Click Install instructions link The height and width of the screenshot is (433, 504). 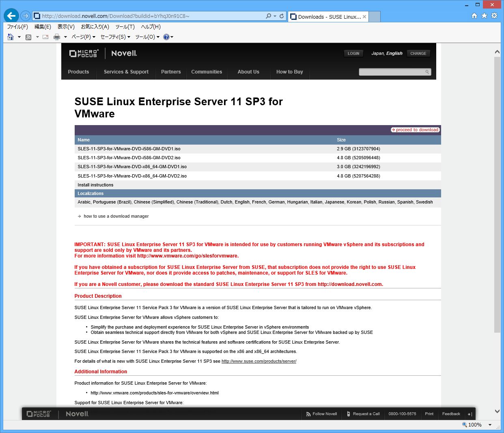[x=95, y=185]
